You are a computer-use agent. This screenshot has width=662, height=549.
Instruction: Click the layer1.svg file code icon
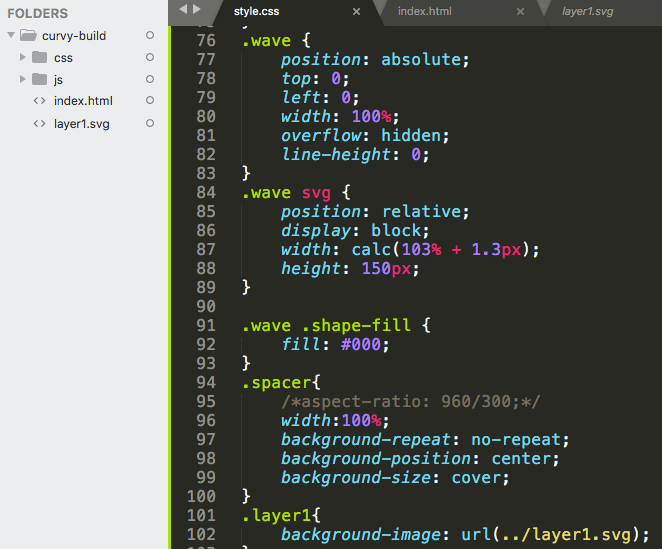click(x=39, y=123)
